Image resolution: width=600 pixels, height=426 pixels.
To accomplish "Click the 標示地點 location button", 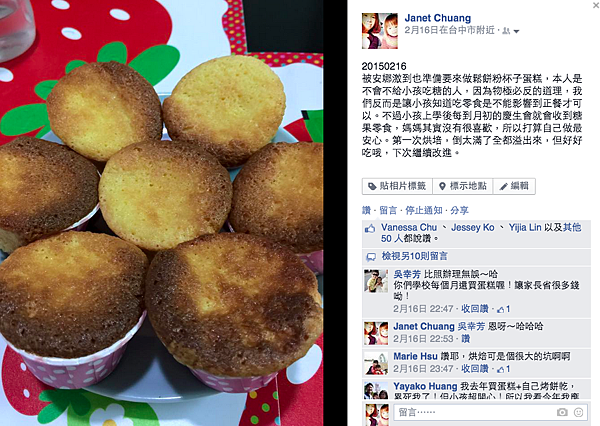I will [x=463, y=186].
